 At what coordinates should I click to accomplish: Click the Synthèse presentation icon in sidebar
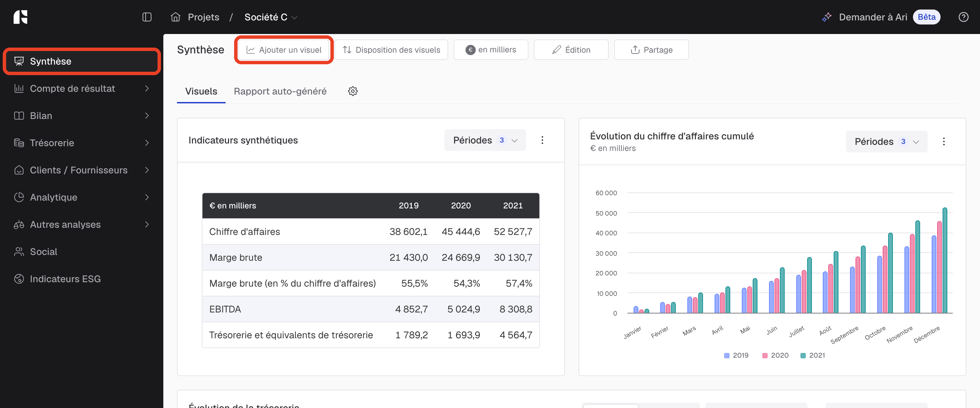19,61
